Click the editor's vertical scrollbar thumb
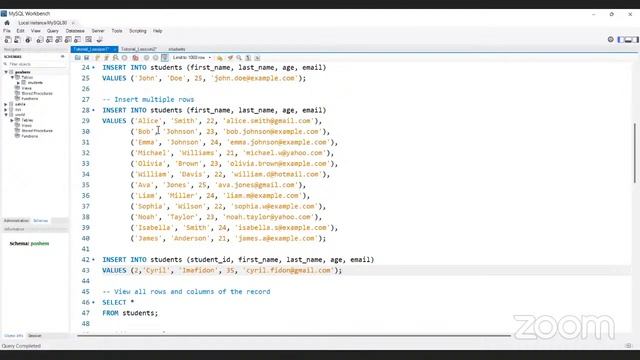The image size is (640, 360). click(x=635, y=153)
